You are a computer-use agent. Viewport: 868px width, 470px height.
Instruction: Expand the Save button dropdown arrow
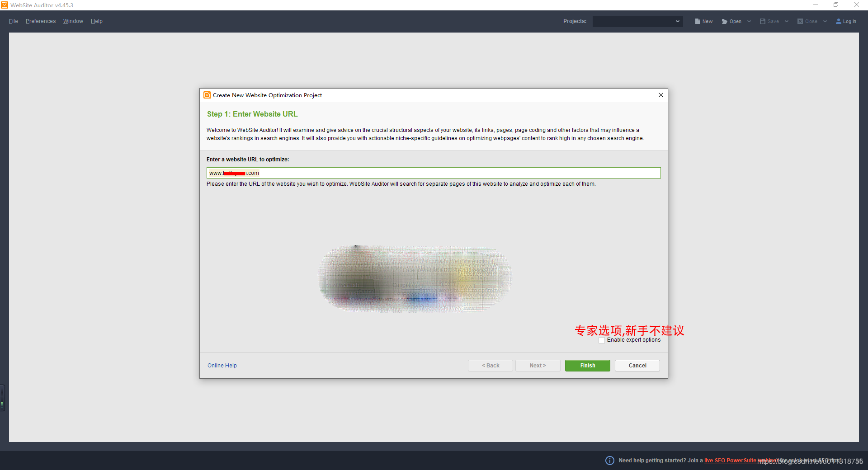pos(787,21)
